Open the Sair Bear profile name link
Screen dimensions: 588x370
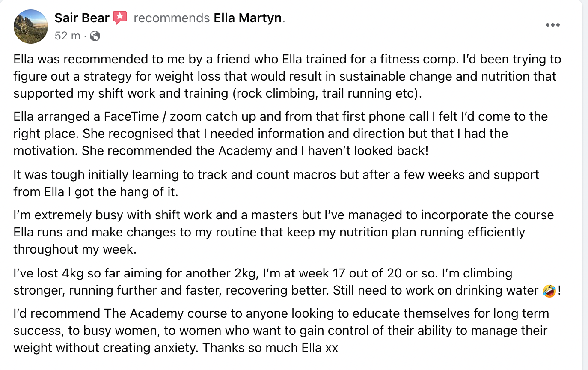(82, 18)
